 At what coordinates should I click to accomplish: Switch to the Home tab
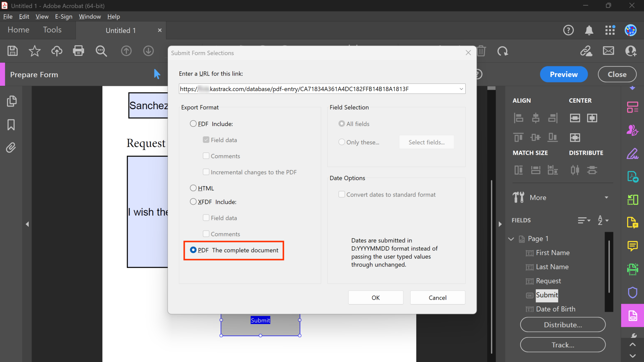(18, 30)
